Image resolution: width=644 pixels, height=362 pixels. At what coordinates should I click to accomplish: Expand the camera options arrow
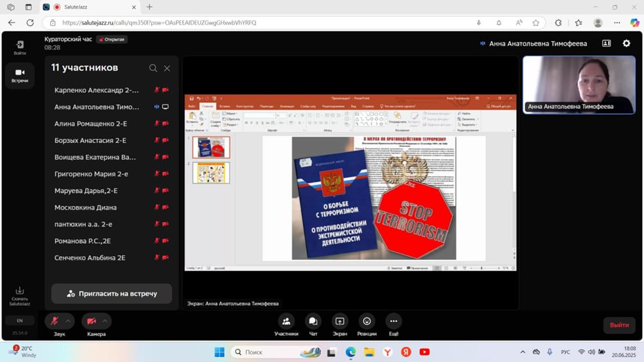105,321
